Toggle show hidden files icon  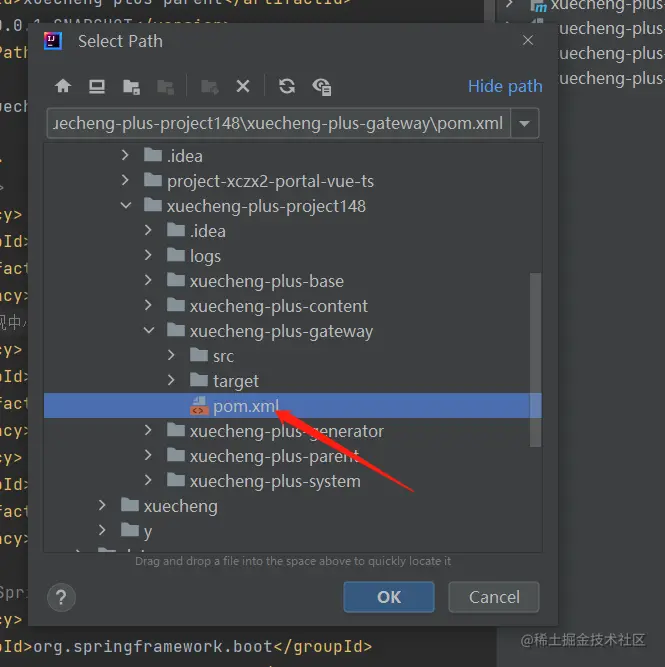322,87
